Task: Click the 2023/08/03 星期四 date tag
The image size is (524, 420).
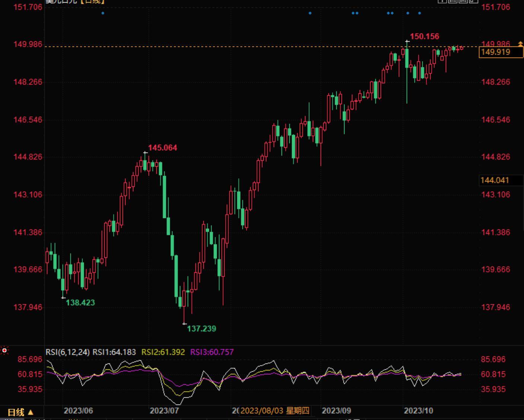Action: point(274,411)
